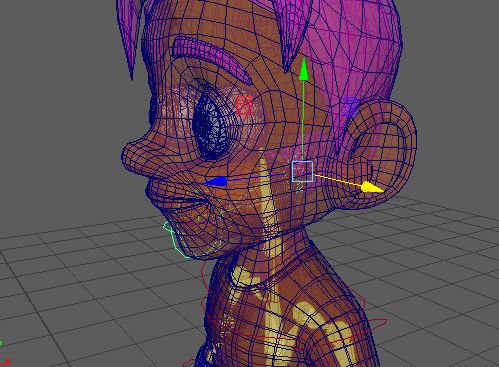Click the yellow axis arrow near the ear
Image resolution: width=499 pixels, height=367 pixels.
coord(372,187)
